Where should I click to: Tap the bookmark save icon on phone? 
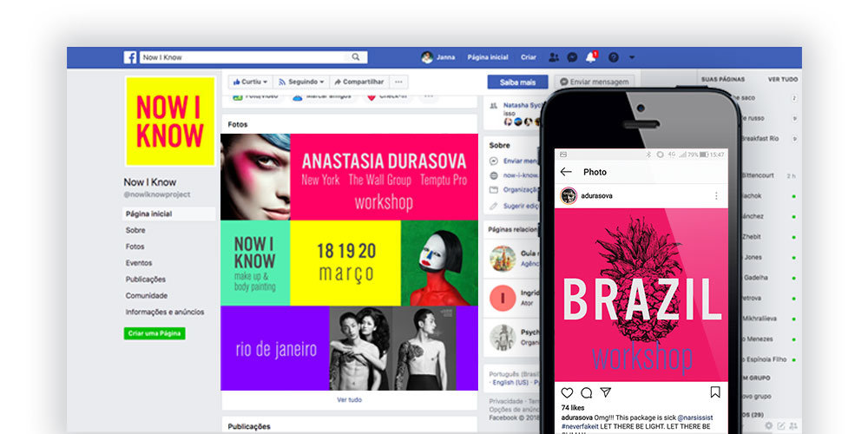[714, 392]
